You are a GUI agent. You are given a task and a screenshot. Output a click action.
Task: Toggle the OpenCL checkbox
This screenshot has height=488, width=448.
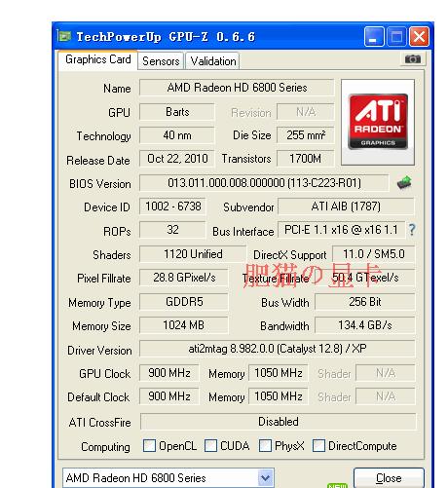point(149,446)
